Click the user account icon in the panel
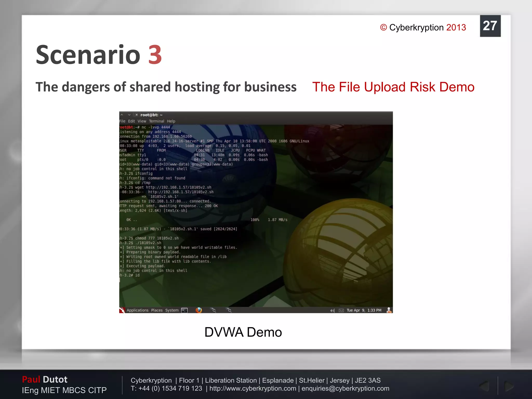Screen dimensions: 532x399 (389, 310)
